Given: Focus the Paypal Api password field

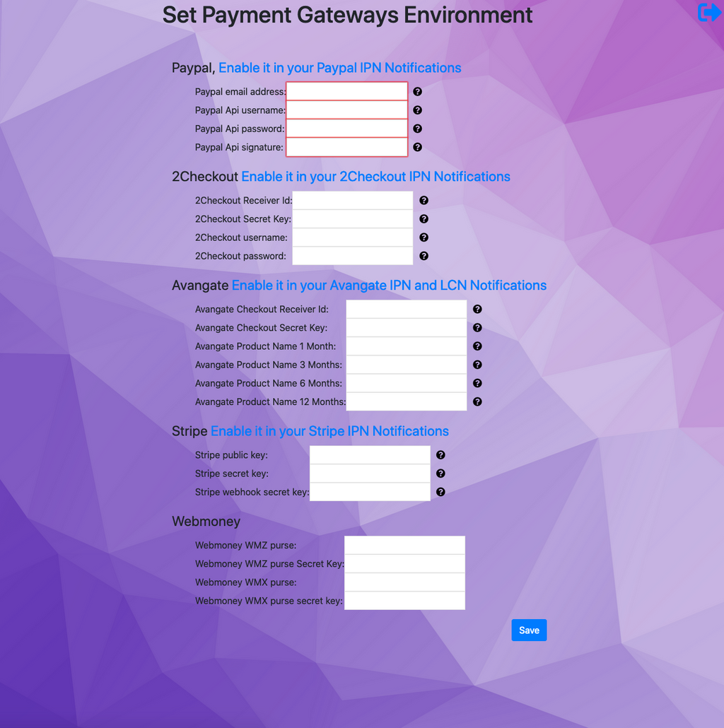Looking at the screenshot, I should [347, 129].
